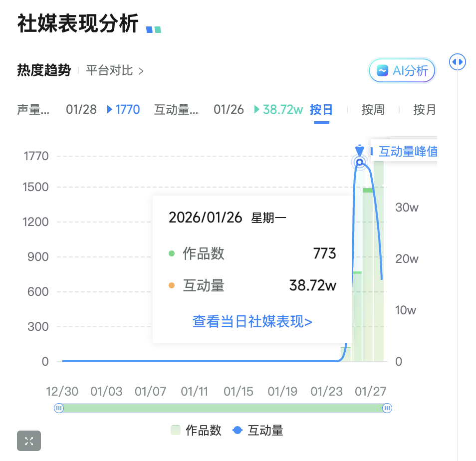
Task: Open the 声量 metric dropdown
Action: (32, 110)
